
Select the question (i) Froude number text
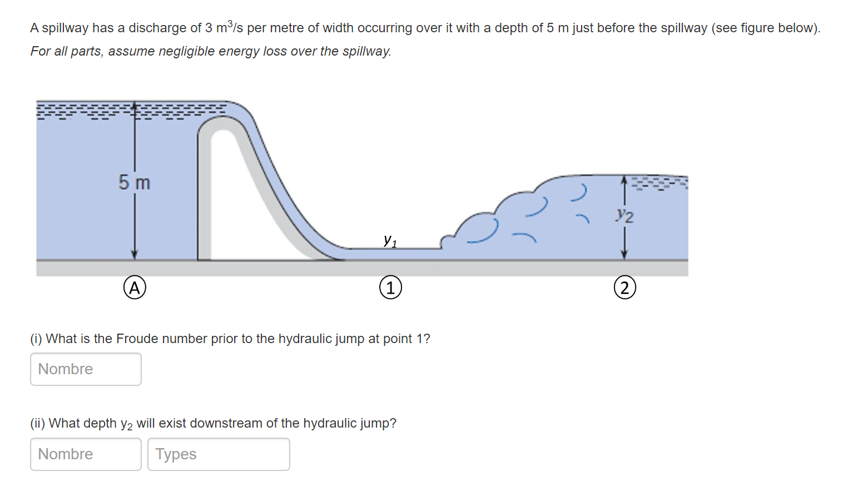tap(230, 338)
